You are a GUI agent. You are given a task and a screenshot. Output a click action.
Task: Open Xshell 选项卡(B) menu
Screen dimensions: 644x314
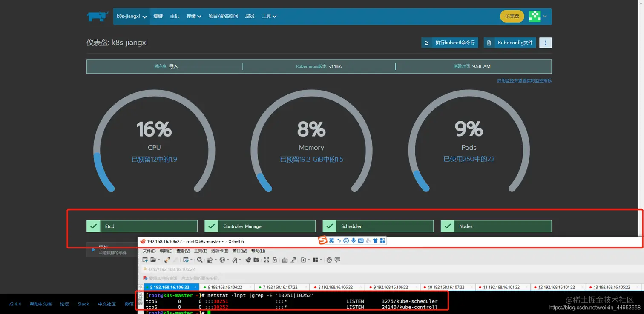coord(220,251)
